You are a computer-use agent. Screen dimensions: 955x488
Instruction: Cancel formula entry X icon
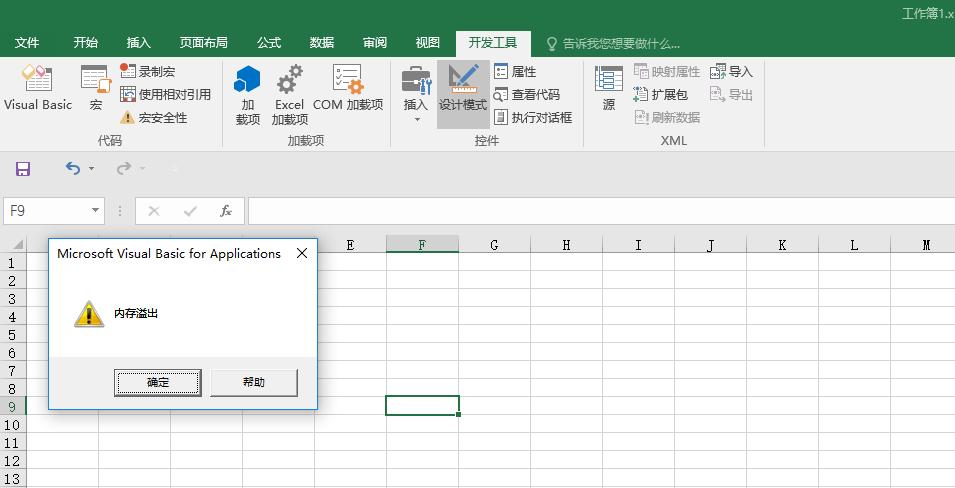[x=153, y=211]
